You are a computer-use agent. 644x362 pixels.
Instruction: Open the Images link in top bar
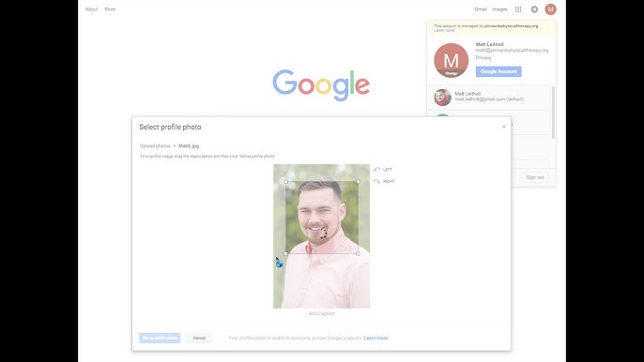click(499, 9)
